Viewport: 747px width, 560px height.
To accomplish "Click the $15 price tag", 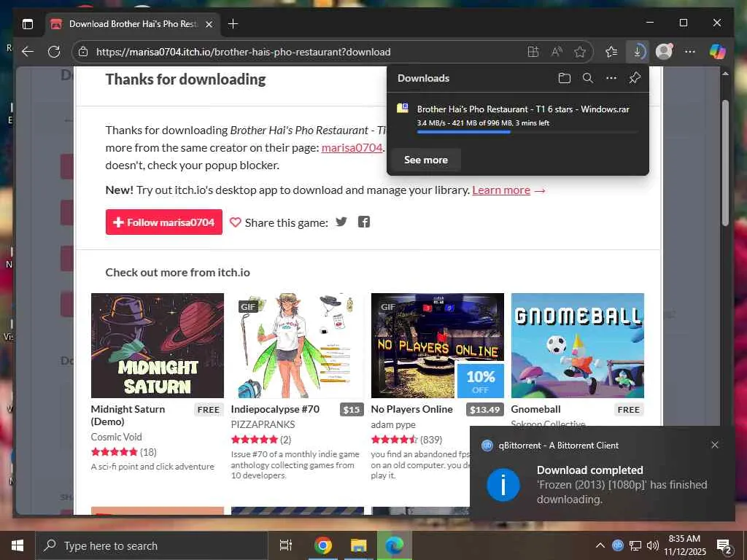I will click(x=352, y=410).
